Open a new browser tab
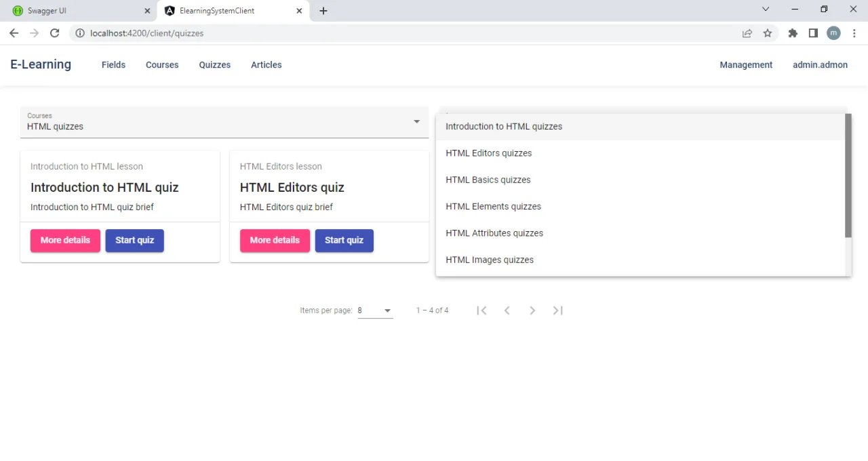The width and height of the screenshot is (868, 461). pos(323,11)
